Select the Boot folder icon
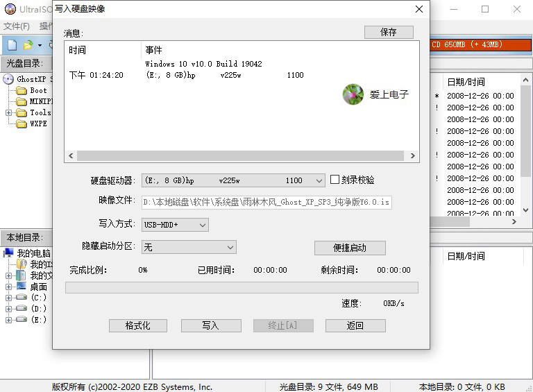 coord(22,90)
